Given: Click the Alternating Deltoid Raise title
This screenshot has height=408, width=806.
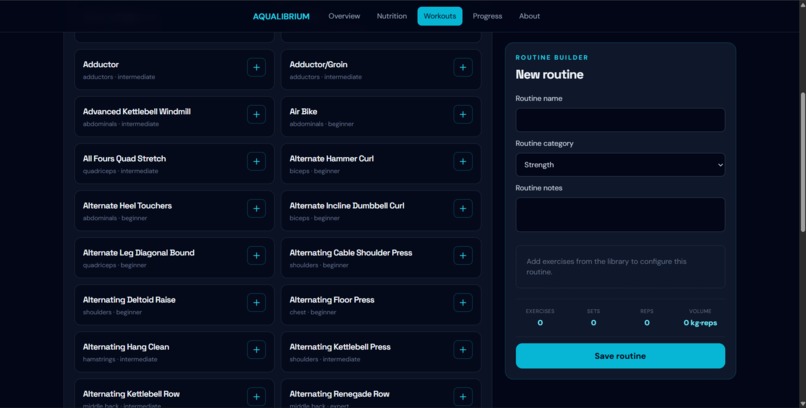Looking at the screenshot, I should [129, 300].
